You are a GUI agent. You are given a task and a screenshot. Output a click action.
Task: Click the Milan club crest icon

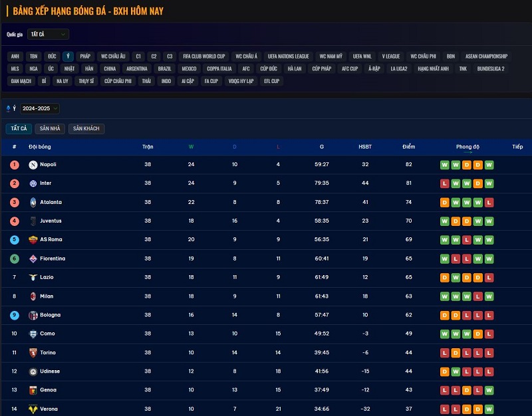pyautogui.click(x=33, y=296)
